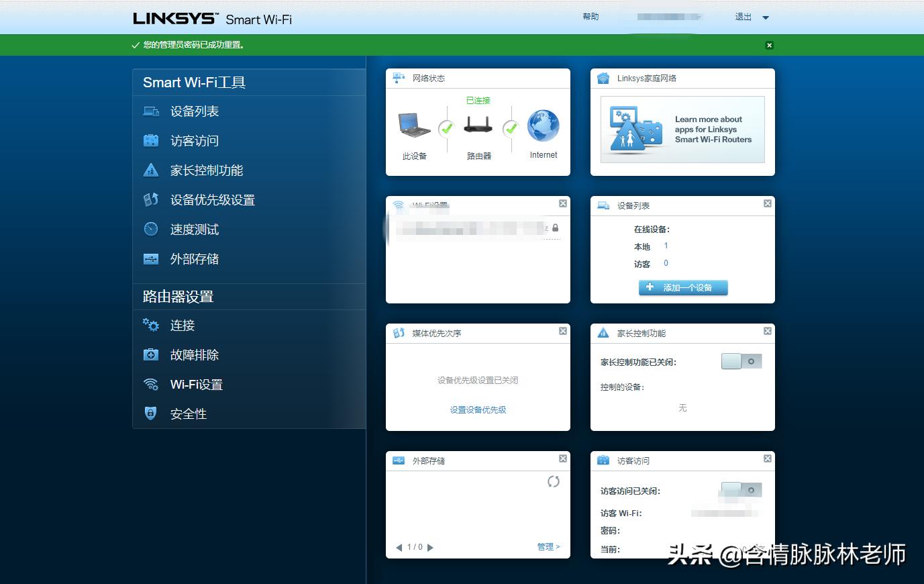Image resolution: width=924 pixels, height=584 pixels.
Task: Enable the 家长控制功能 toggle switch
Action: tap(741, 360)
